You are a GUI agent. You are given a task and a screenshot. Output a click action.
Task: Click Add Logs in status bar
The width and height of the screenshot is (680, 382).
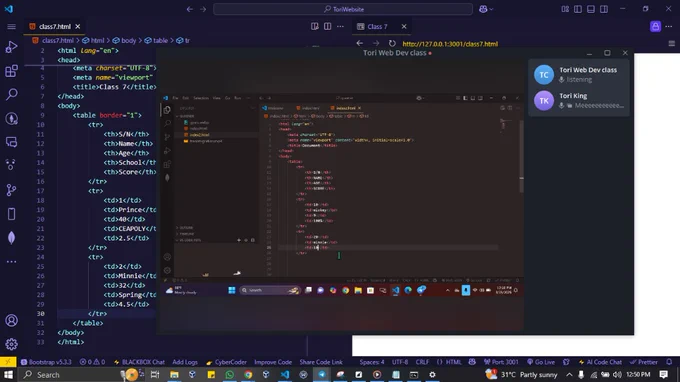coord(185,362)
